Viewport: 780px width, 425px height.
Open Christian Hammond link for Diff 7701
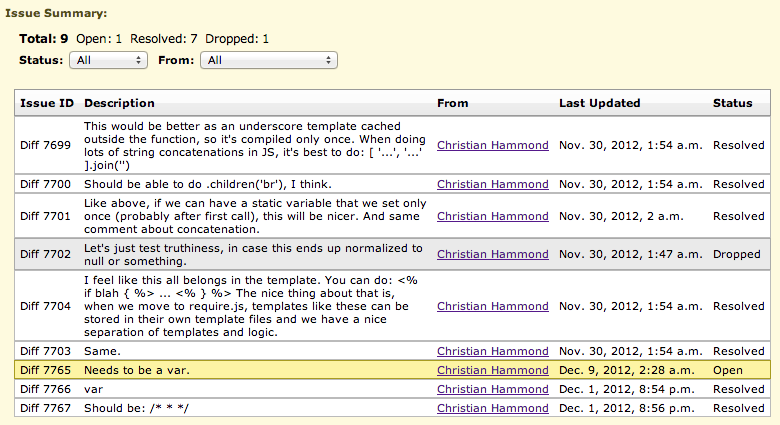pos(492,216)
